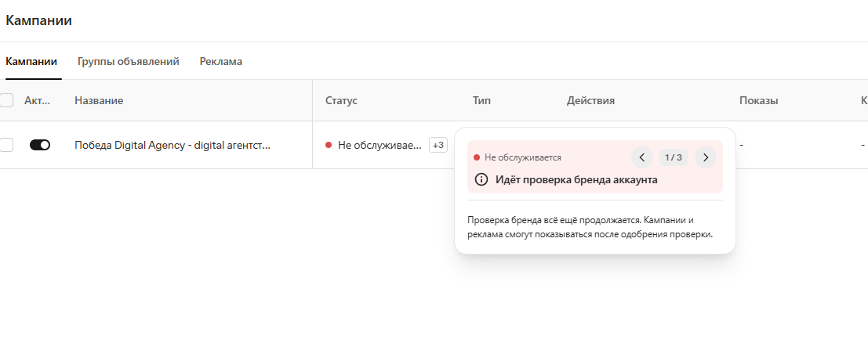Advance to the next status message in popup
Viewport: 868px width, 361px height.
tap(705, 157)
